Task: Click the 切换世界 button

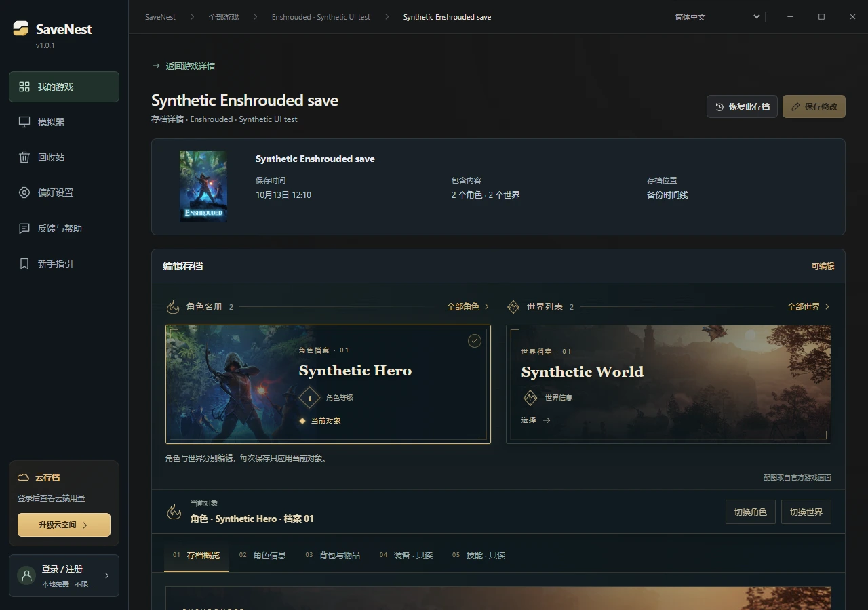Action: pos(806,512)
